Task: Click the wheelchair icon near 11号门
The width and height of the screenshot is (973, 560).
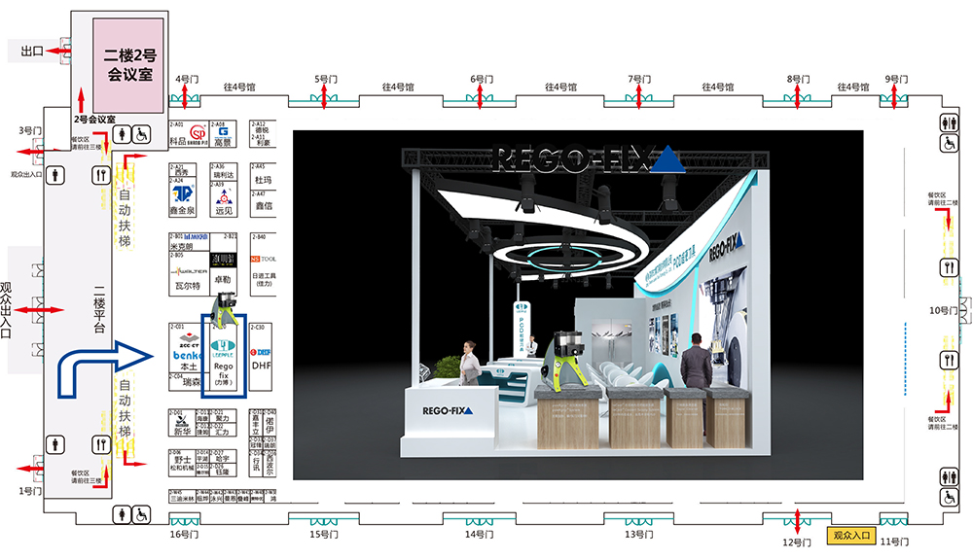Action: coord(949,497)
